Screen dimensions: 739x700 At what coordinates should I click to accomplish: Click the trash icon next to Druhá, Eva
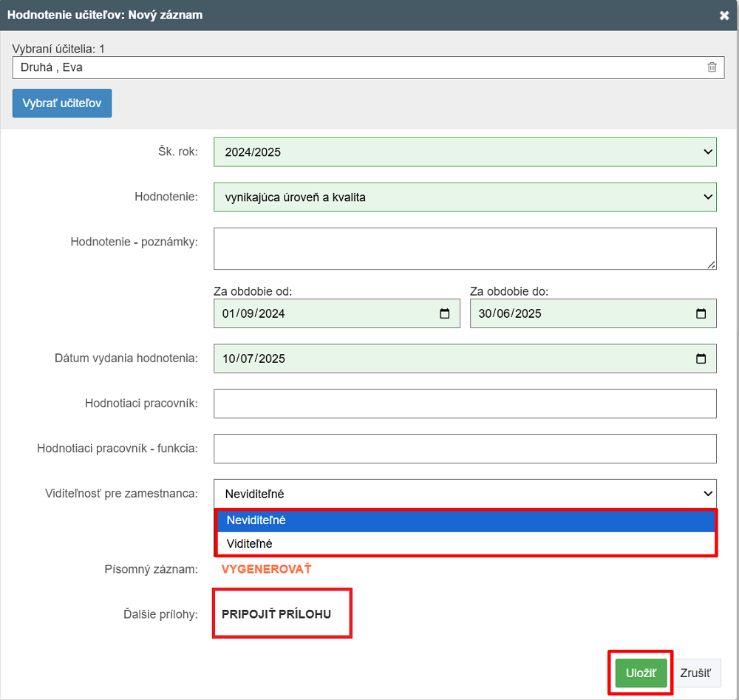point(712,67)
